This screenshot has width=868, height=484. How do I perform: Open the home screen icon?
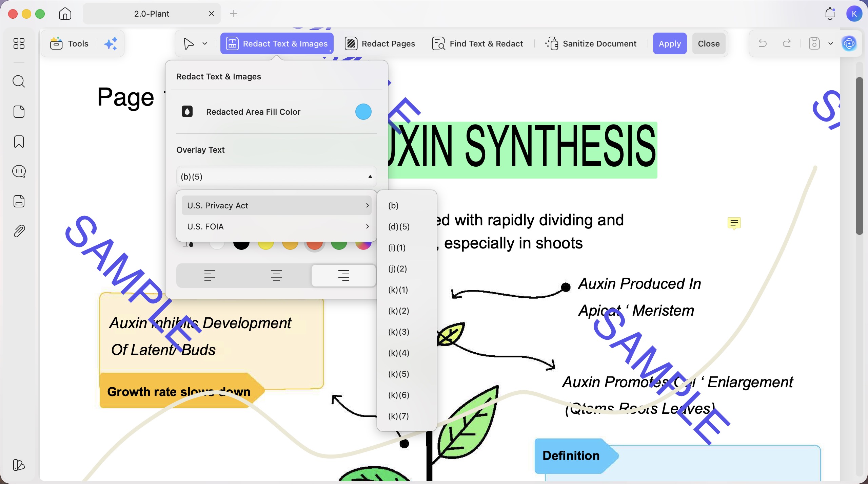click(65, 14)
